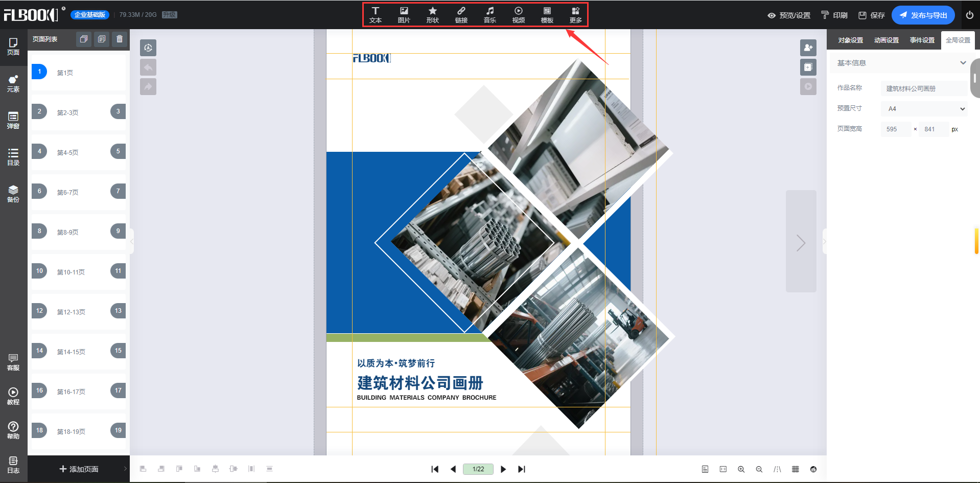
Task: Collapse the 基本信息 section
Action: [963, 62]
